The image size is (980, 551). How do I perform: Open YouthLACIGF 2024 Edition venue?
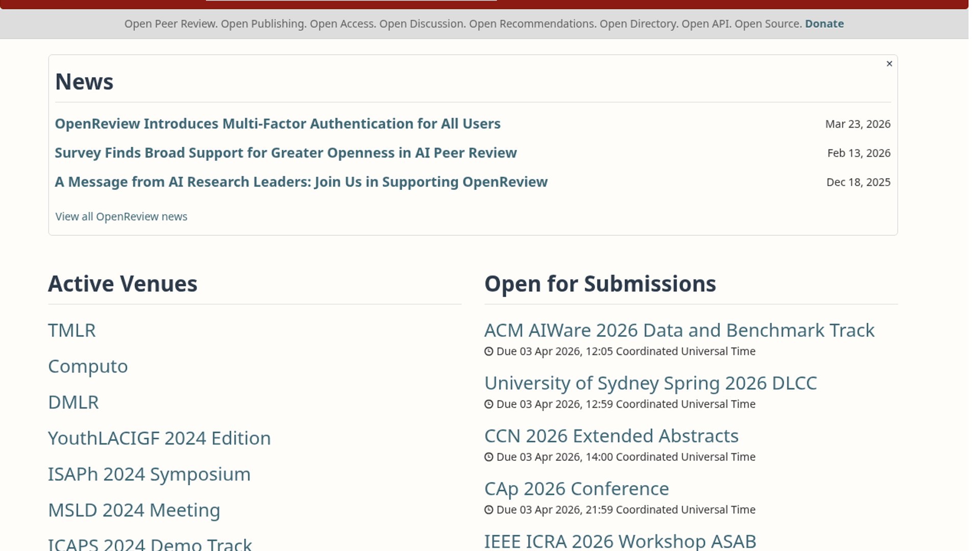coord(159,438)
